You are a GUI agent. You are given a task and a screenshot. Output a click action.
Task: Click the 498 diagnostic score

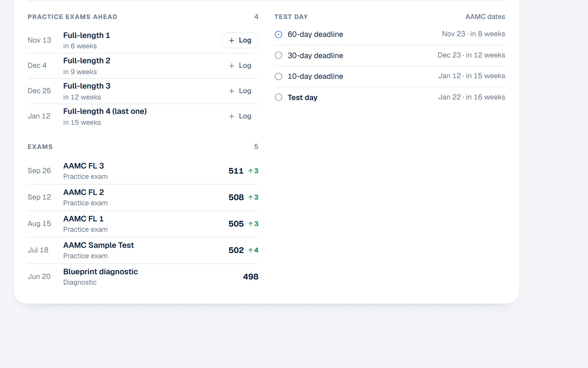pyautogui.click(x=251, y=277)
